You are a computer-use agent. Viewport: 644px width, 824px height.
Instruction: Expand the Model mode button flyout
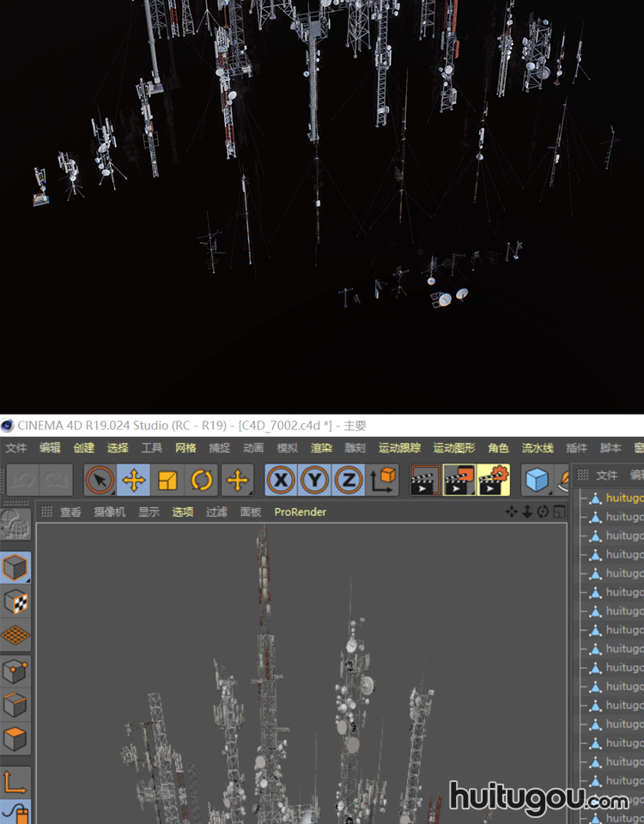[15, 568]
